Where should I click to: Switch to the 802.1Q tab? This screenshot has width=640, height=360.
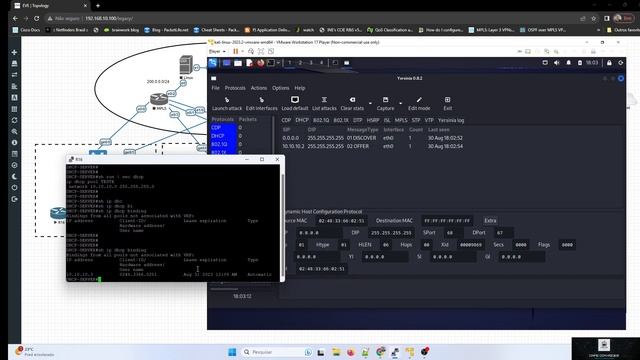point(321,120)
